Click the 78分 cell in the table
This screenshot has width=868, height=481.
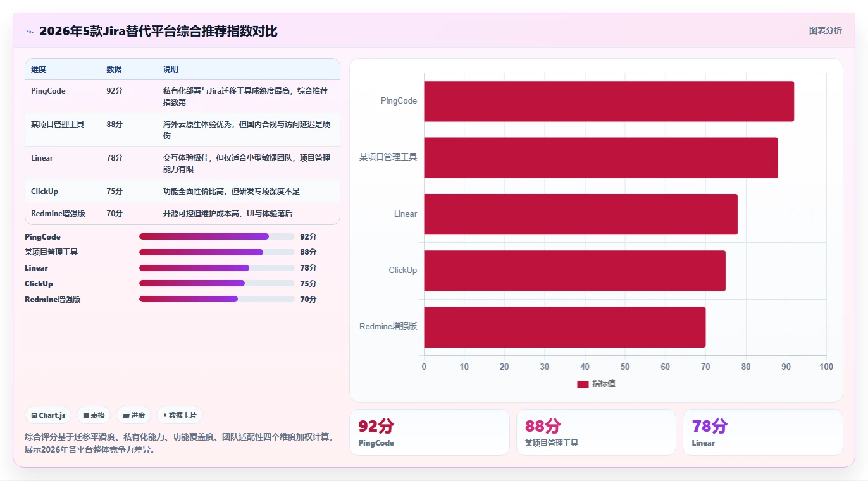point(115,158)
